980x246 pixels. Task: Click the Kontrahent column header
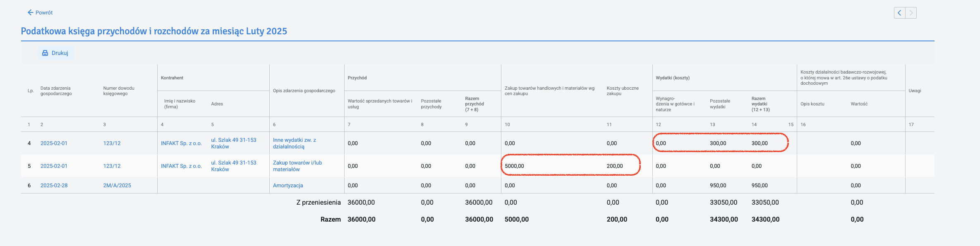point(172,78)
